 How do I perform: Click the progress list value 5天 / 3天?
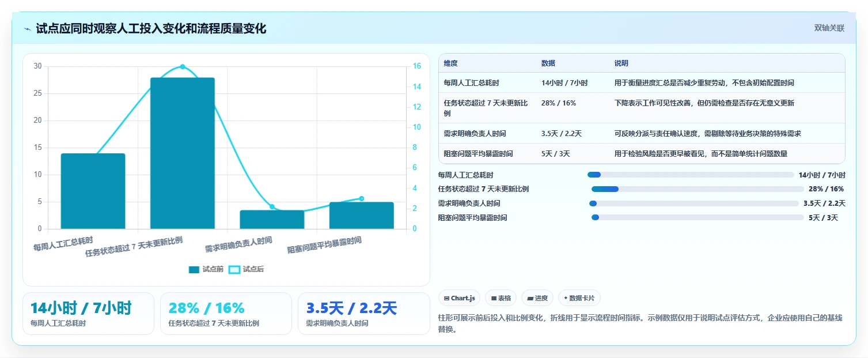(823, 218)
